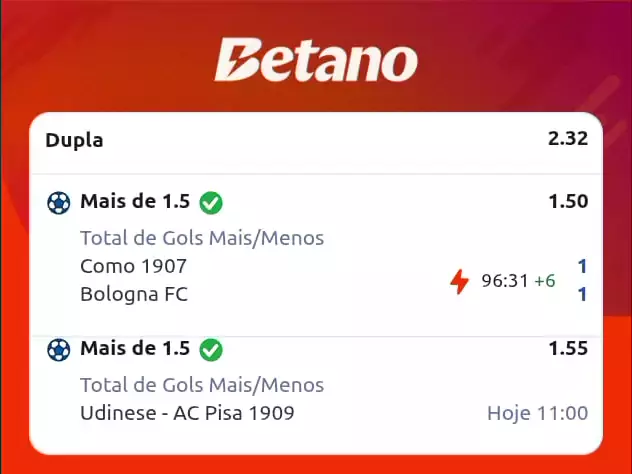Click the 1.55 odds value

coord(567,350)
